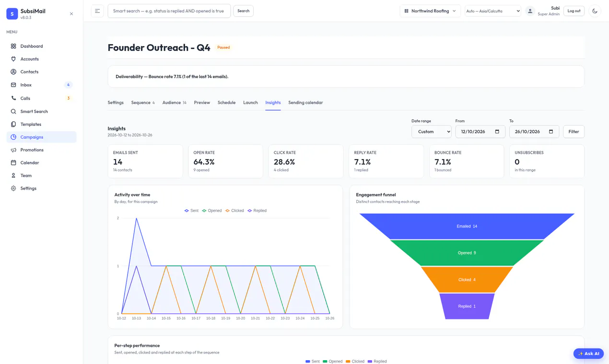Switch to the Sequence tab
The height and width of the screenshot is (364, 609).
click(143, 102)
